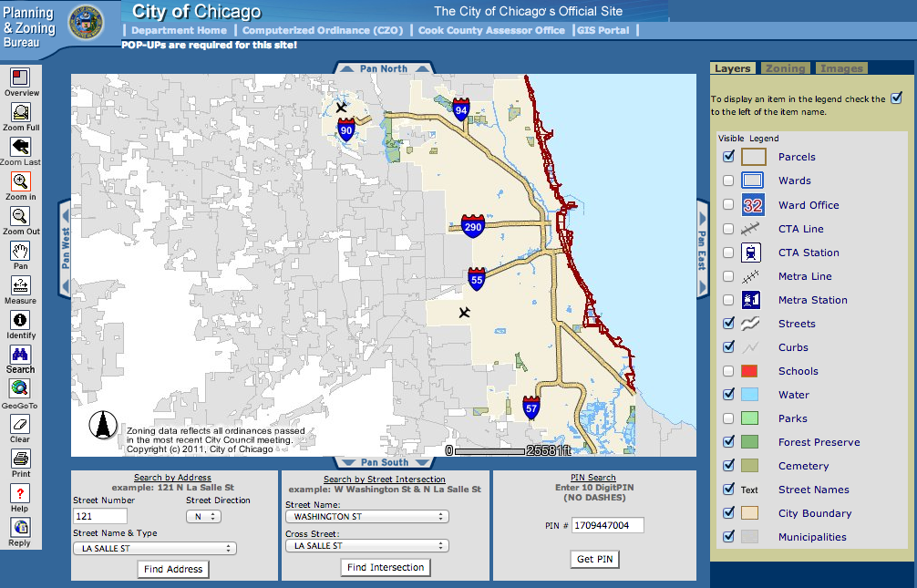Image resolution: width=917 pixels, height=588 pixels.
Task: Choose the Zoom Out magnifier tool
Action: tap(20, 216)
